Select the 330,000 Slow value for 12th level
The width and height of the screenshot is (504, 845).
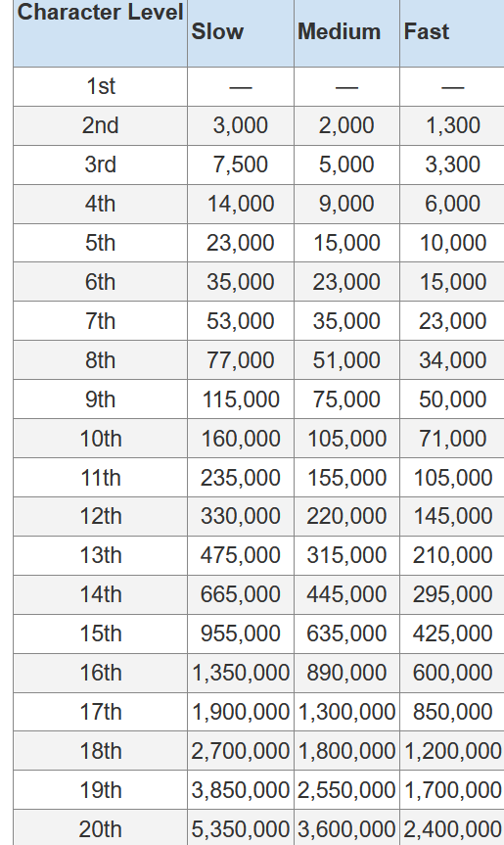pyautogui.click(x=240, y=516)
